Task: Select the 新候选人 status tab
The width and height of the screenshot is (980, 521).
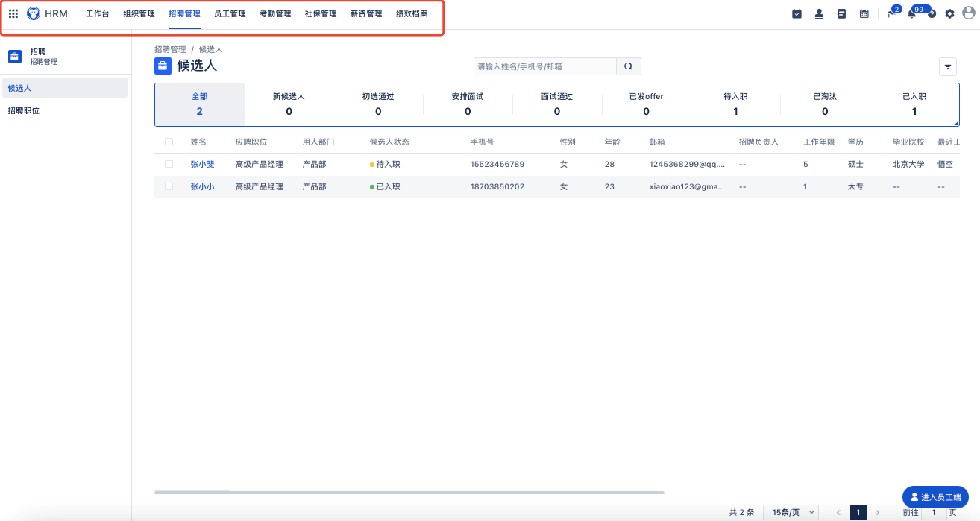Action: (x=289, y=104)
